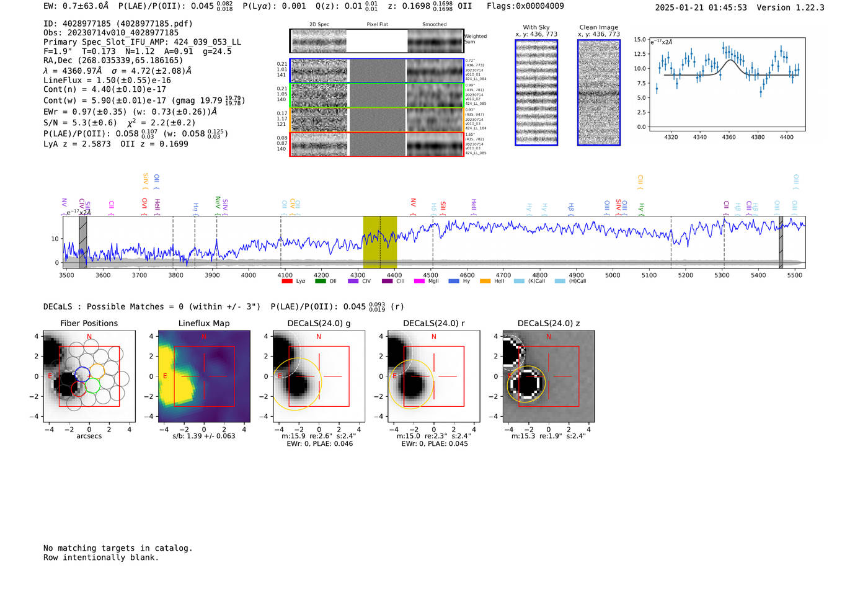868x591 pixels.
Task: Click the yellow highlighted band in the spectrum
Action: pyautogui.click(x=380, y=242)
